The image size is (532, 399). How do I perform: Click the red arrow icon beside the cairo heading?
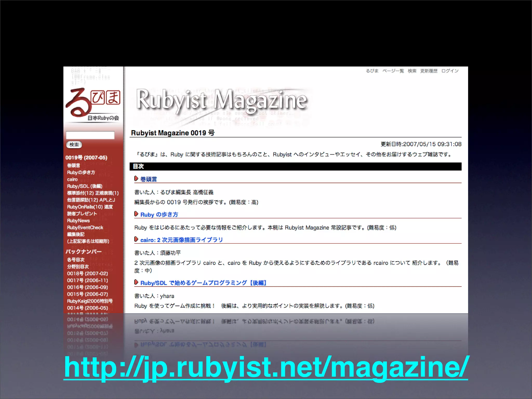pos(136,239)
